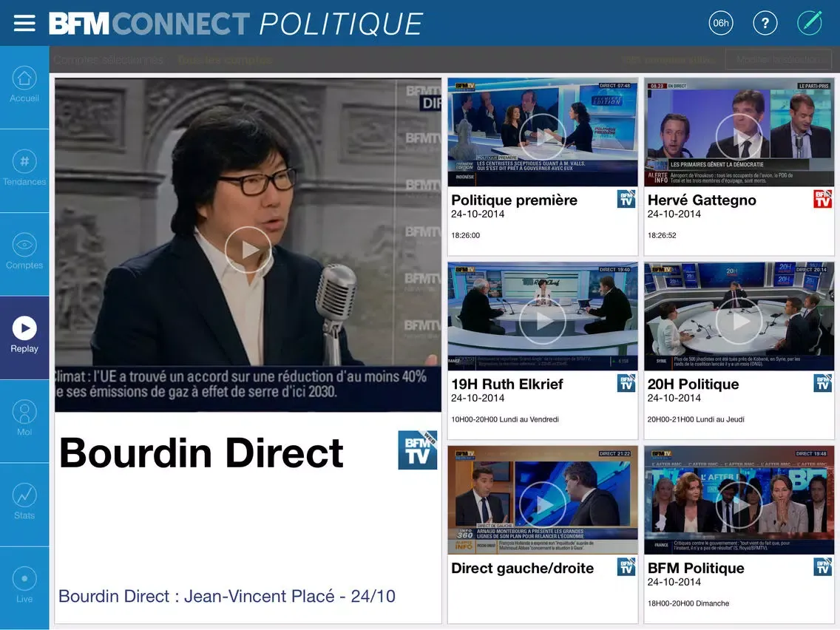840x630 pixels.
Task: Open the help question mark icon
Action: tap(765, 23)
